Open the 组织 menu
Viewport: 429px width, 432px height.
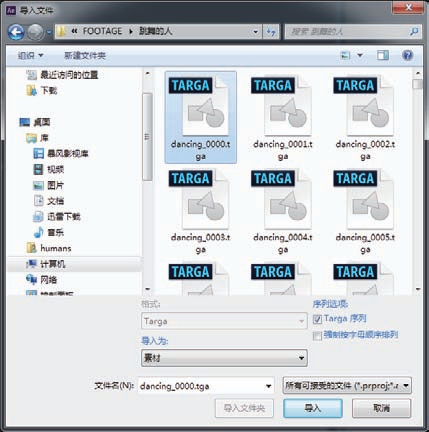[x=30, y=55]
